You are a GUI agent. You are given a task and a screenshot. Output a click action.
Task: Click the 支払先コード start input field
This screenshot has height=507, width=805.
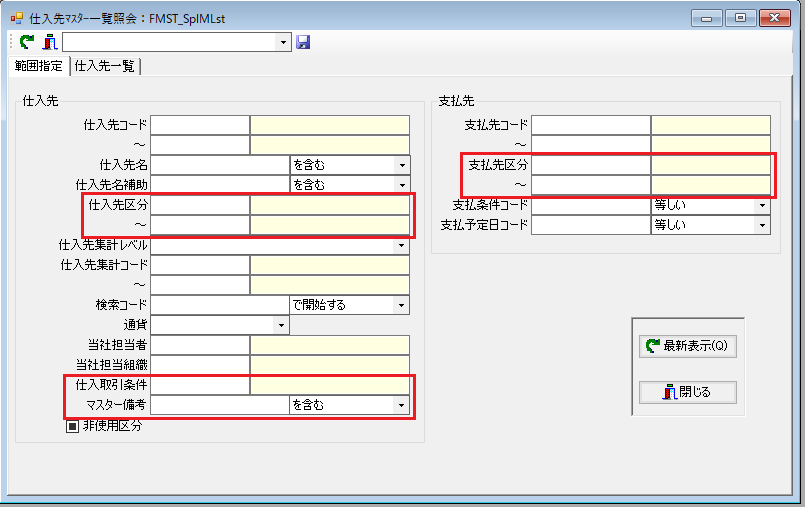[591, 125]
